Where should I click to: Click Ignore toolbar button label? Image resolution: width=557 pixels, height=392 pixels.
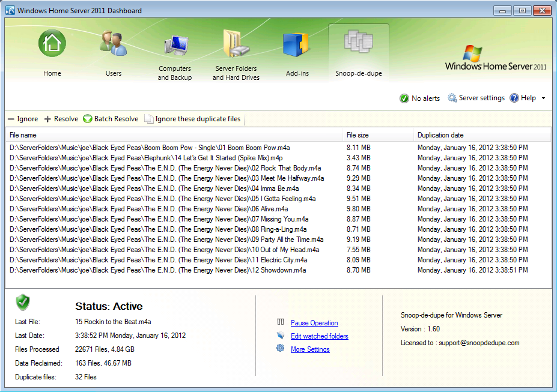pos(28,119)
